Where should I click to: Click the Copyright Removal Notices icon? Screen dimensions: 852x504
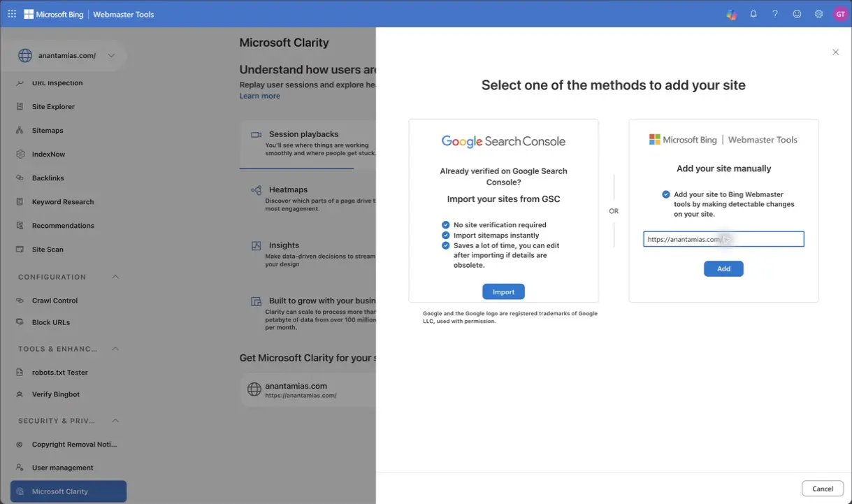click(20, 444)
